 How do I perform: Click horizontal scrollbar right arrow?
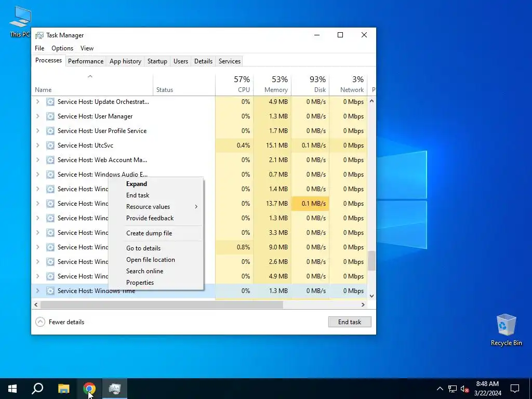point(363,304)
